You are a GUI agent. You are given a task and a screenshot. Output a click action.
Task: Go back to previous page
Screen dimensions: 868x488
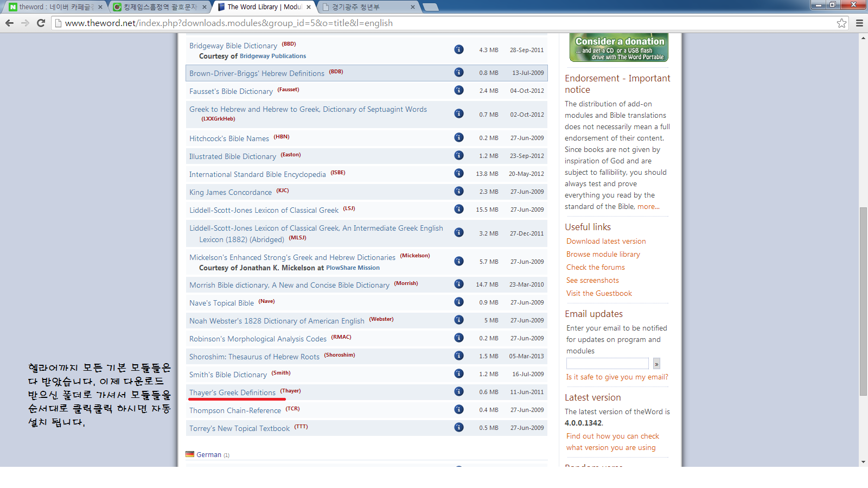coord(9,23)
